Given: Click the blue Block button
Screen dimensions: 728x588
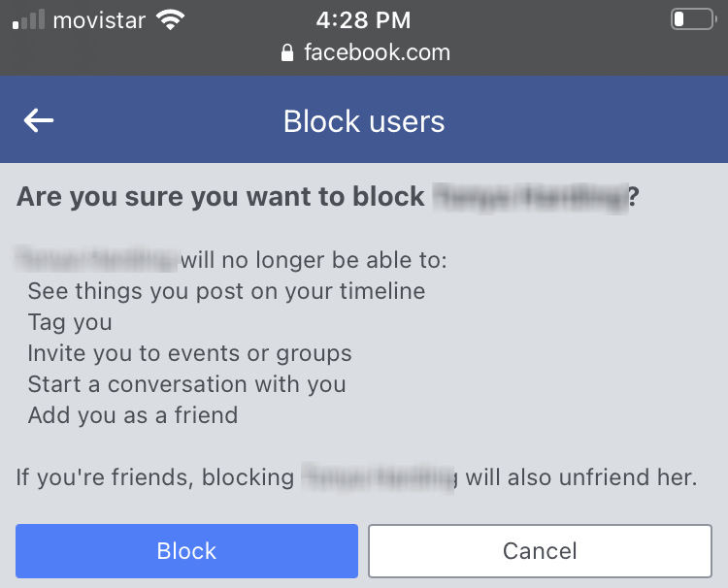Looking at the screenshot, I should (186, 551).
